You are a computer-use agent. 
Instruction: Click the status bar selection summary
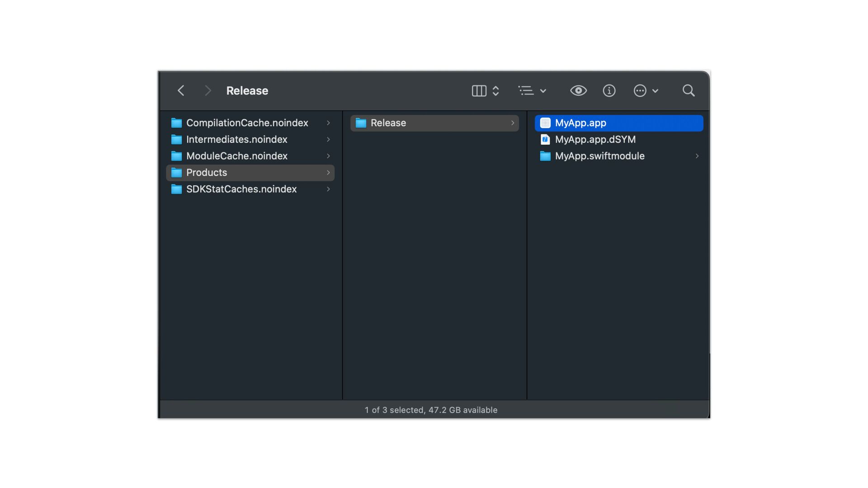(x=431, y=410)
